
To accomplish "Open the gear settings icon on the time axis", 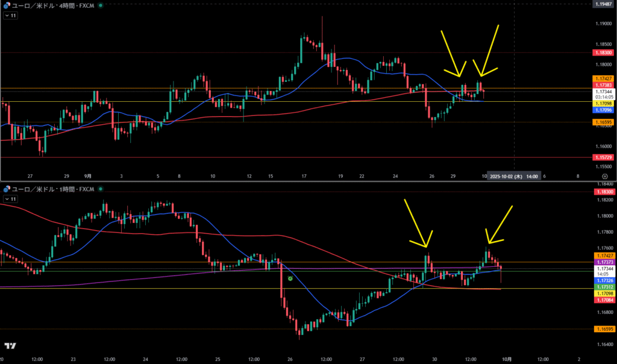I will tap(604, 177).
